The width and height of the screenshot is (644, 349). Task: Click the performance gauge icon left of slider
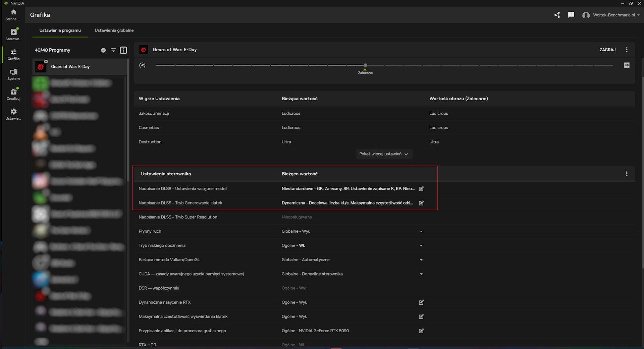(x=142, y=65)
